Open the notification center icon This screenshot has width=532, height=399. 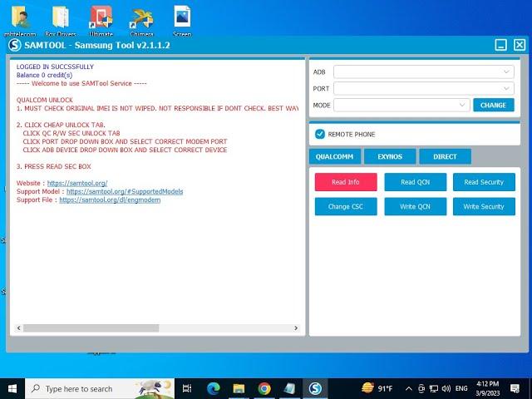515,389
